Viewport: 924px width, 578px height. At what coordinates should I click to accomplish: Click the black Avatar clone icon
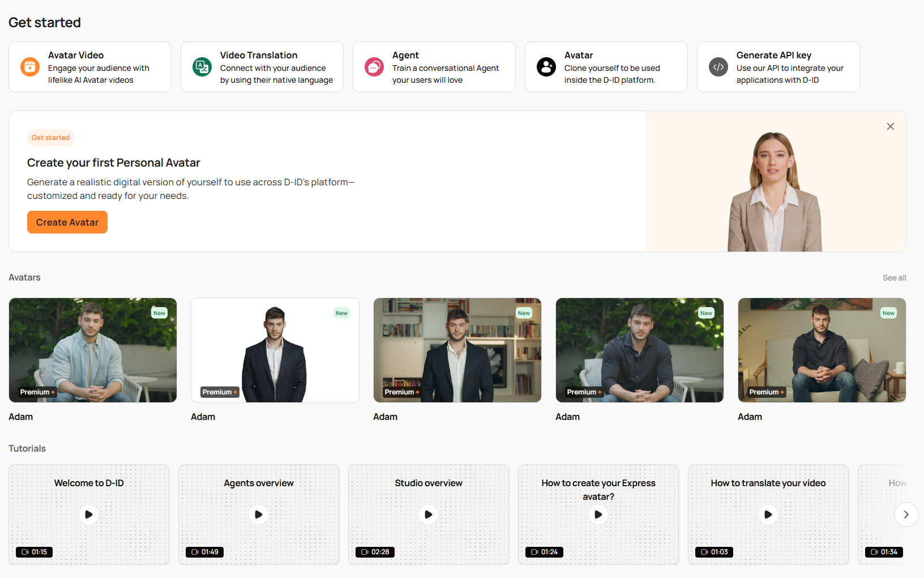546,67
